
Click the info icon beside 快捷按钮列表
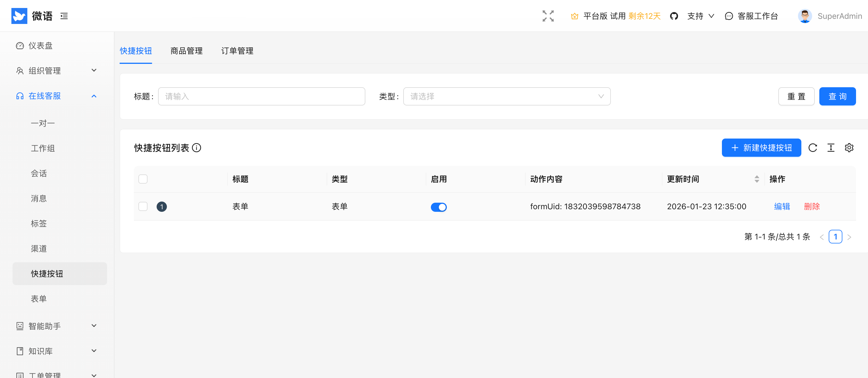coord(197,148)
